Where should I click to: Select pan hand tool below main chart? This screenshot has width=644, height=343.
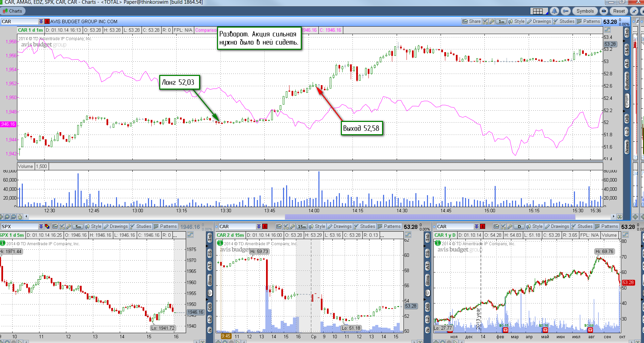(20, 217)
